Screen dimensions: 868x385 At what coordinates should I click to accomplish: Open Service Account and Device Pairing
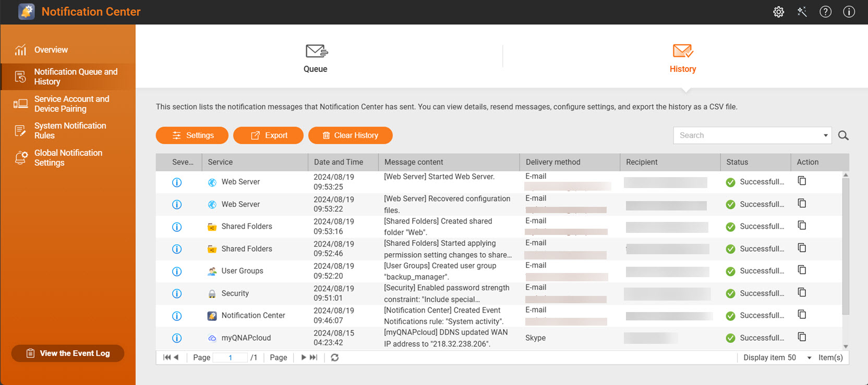pos(68,104)
